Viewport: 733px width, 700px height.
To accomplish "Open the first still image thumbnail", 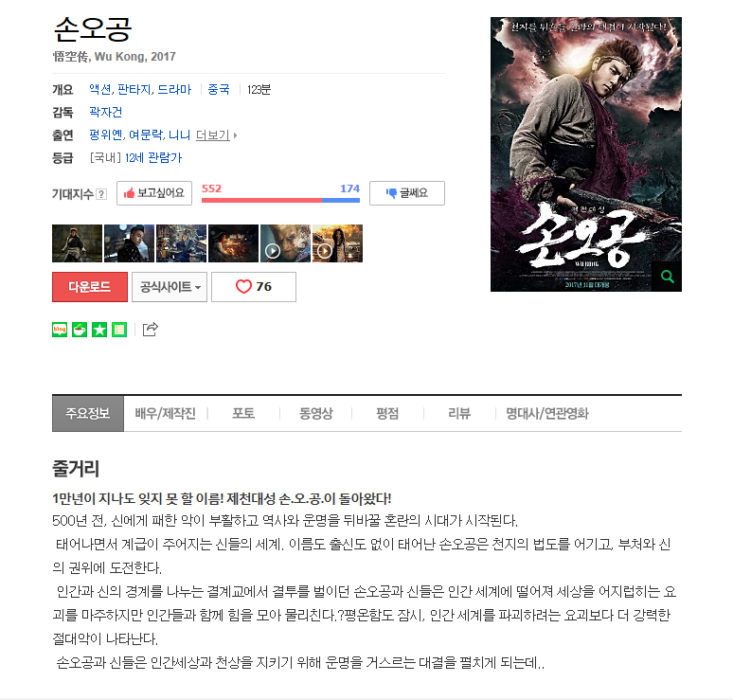I will click(x=77, y=243).
